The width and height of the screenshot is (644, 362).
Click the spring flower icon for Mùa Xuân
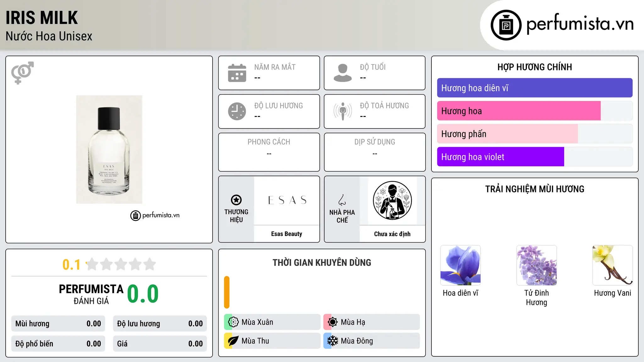(233, 322)
